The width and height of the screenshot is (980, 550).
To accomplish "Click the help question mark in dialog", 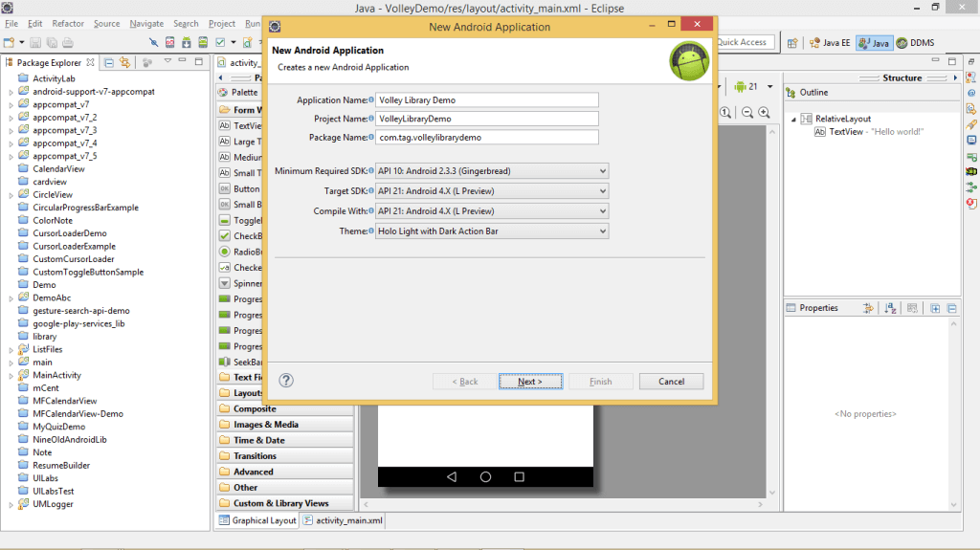I will [285, 381].
